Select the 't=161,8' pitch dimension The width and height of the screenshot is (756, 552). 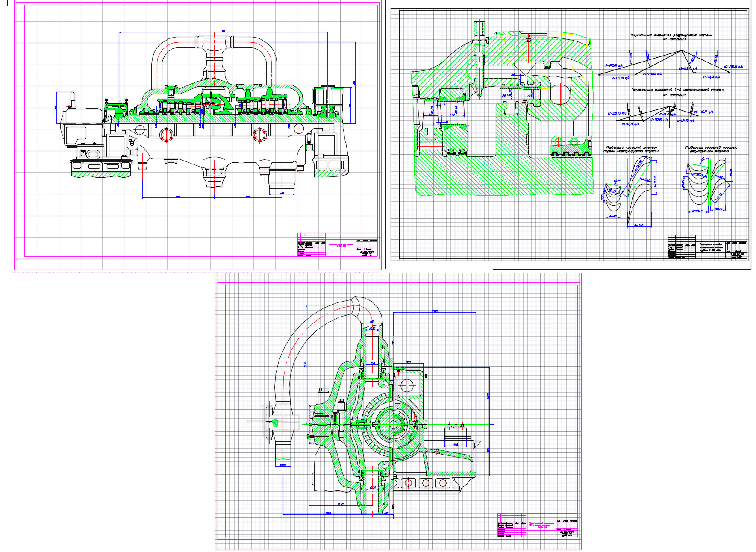point(654,181)
